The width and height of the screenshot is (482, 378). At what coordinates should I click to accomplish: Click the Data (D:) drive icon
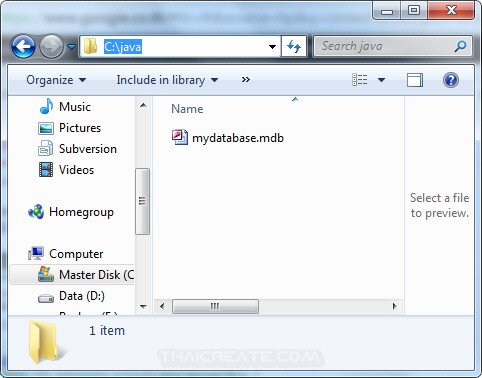(46, 298)
